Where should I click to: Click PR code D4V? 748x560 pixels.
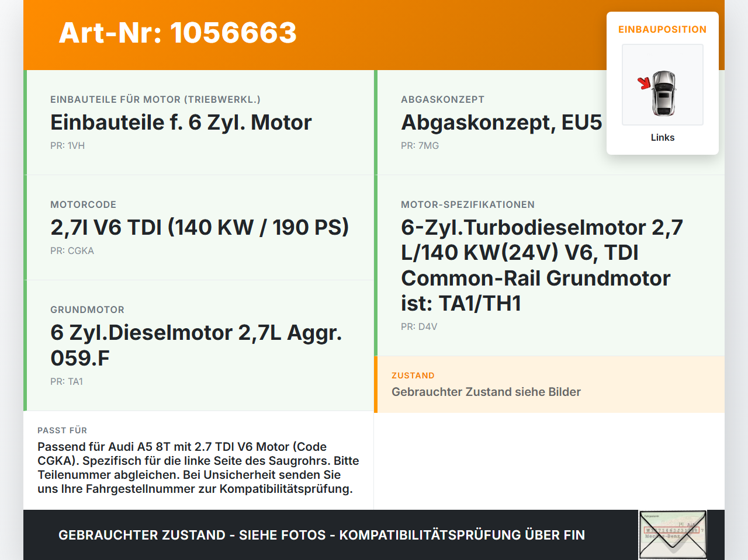[x=419, y=326]
